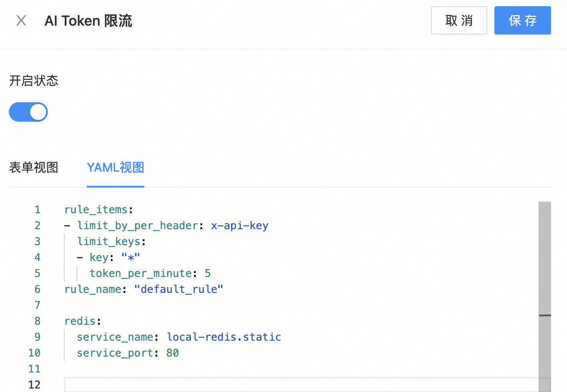Place cursor on empty line 12
The width and height of the screenshot is (567, 392).
(266, 384)
